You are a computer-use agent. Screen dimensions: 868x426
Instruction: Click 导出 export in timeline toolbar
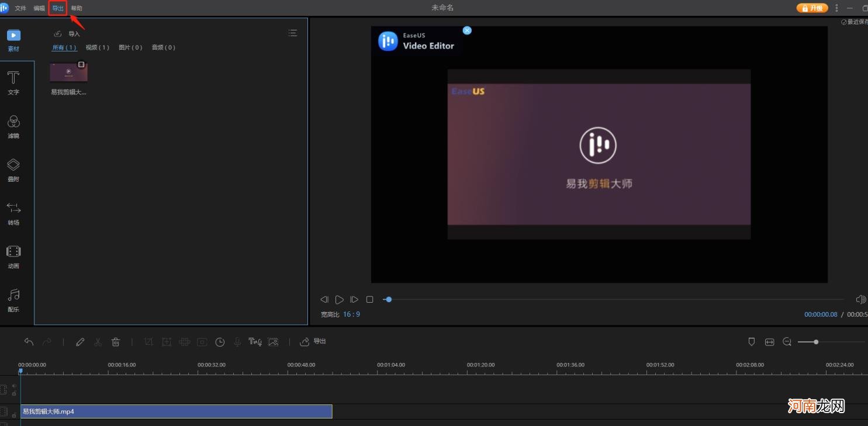(x=313, y=342)
